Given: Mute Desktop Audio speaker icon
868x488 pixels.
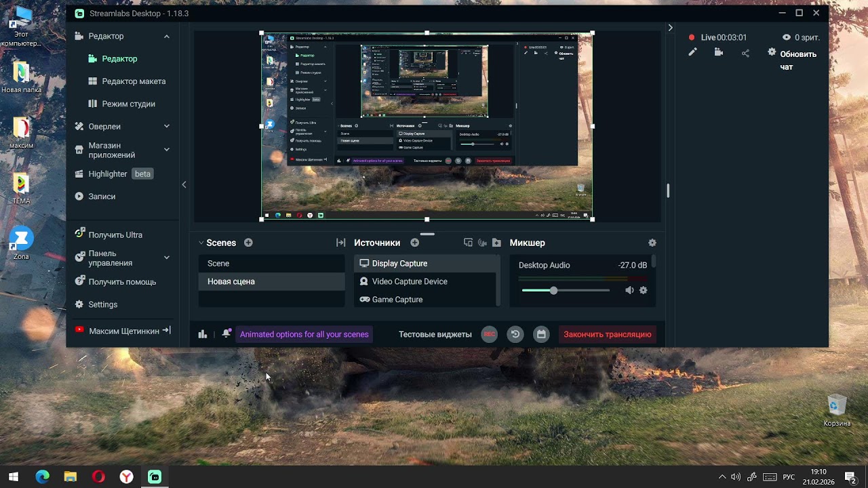Looking at the screenshot, I should point(629,290).
